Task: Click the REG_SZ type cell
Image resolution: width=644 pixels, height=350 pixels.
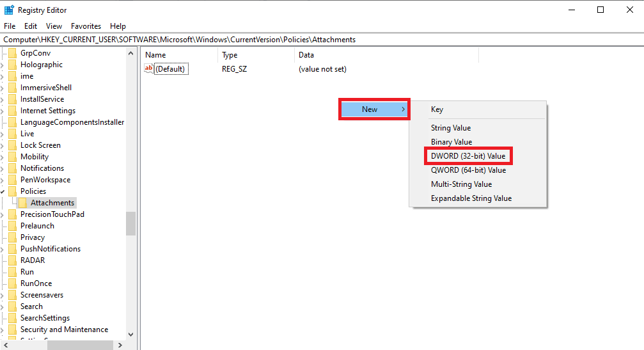Action: point(235,69)
